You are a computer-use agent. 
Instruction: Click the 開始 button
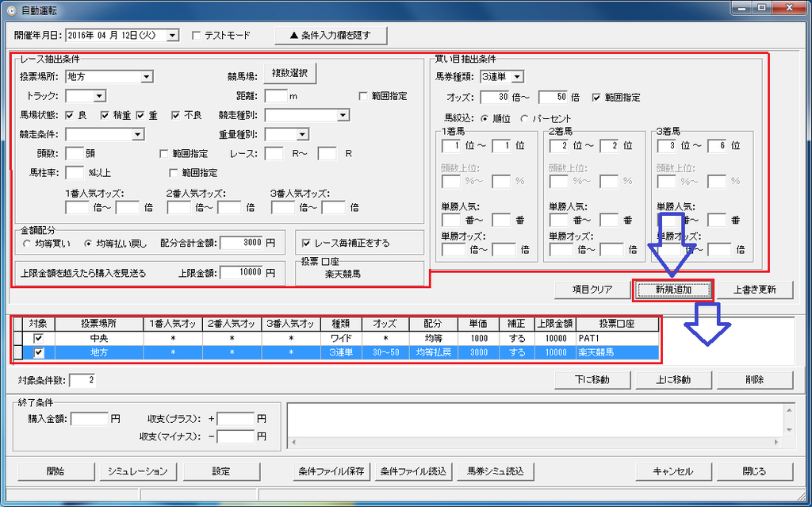point(56,471)
